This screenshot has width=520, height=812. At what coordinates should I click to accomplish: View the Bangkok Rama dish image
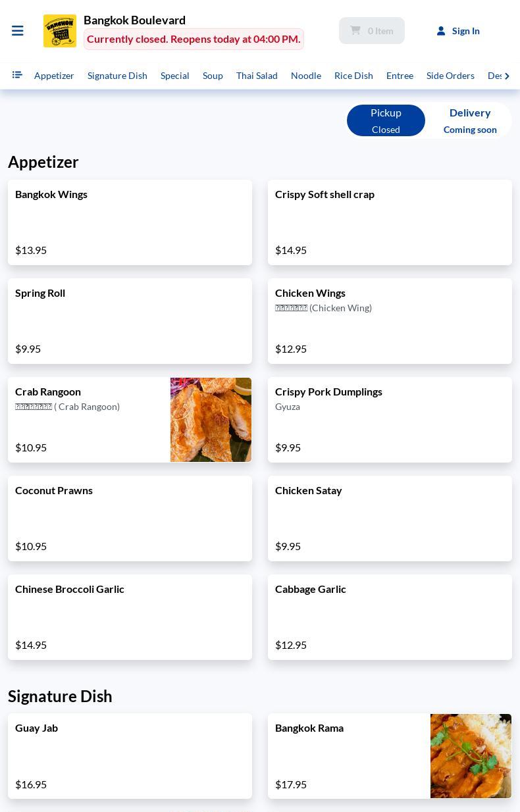tap(471, 756)
